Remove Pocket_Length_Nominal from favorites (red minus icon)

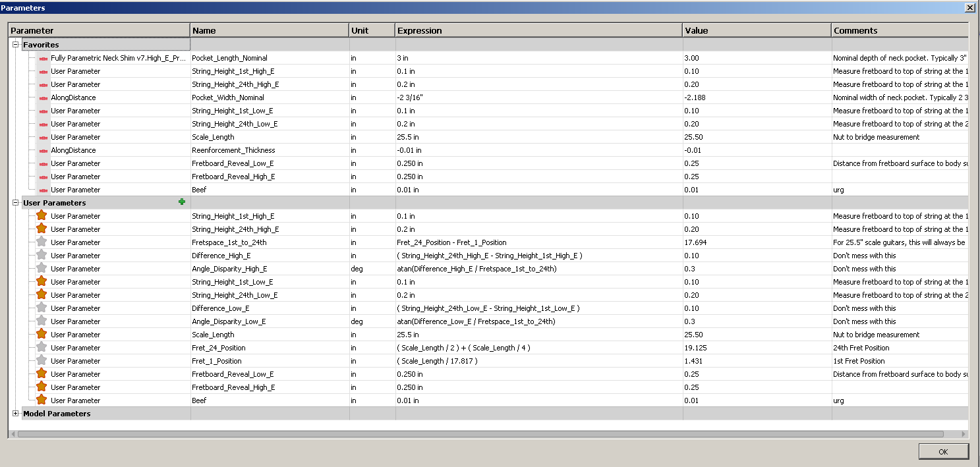[43, 58]
